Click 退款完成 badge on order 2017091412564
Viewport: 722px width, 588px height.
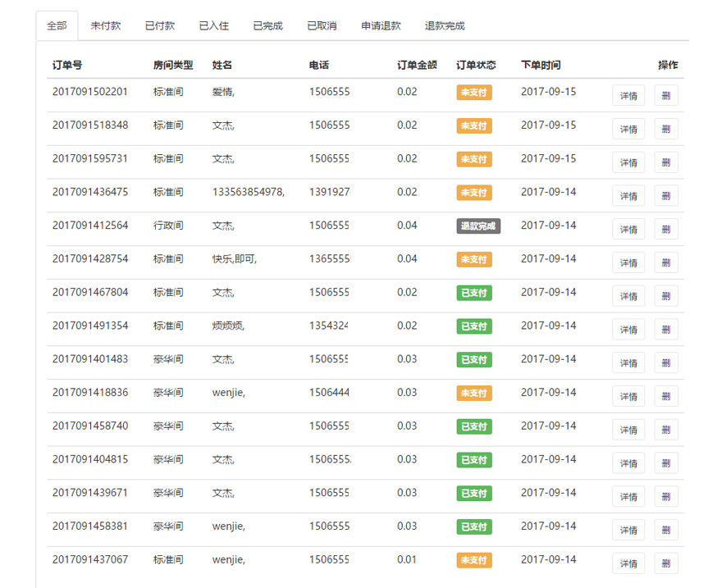[478, 226]
